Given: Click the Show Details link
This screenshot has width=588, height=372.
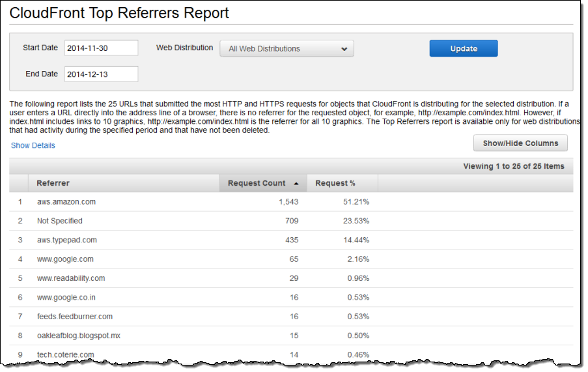Looking at the screenshot, I should 33,145.
